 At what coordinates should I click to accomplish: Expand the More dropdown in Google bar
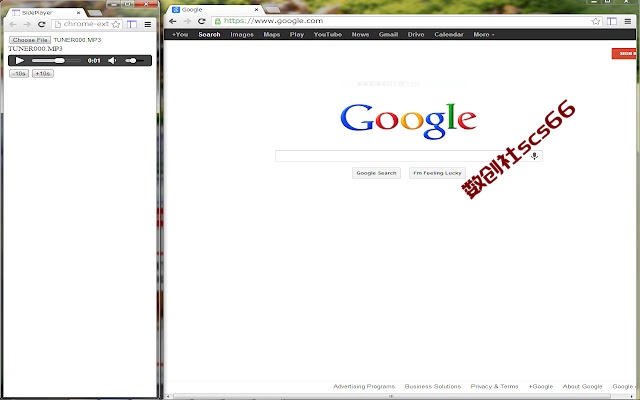484,35
